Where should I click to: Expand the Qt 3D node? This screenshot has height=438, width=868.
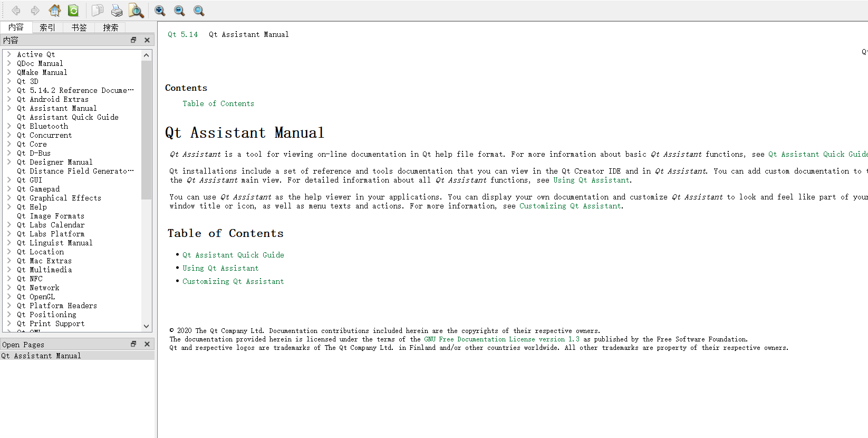pos(9,81)
